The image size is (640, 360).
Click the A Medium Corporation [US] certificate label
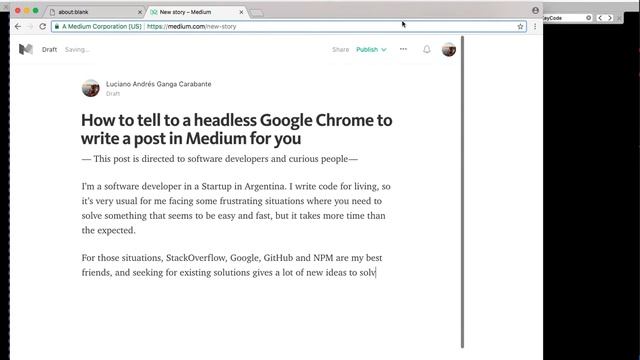pyautogui.click(x=102, y=27)
